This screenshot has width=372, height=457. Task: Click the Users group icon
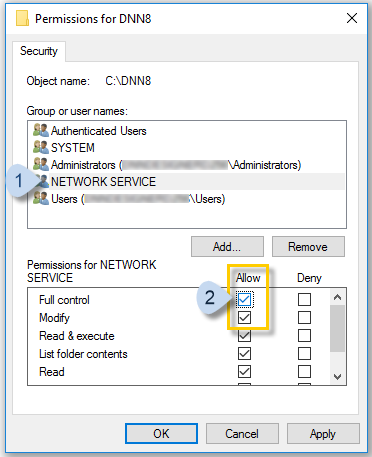pos(41,198)
